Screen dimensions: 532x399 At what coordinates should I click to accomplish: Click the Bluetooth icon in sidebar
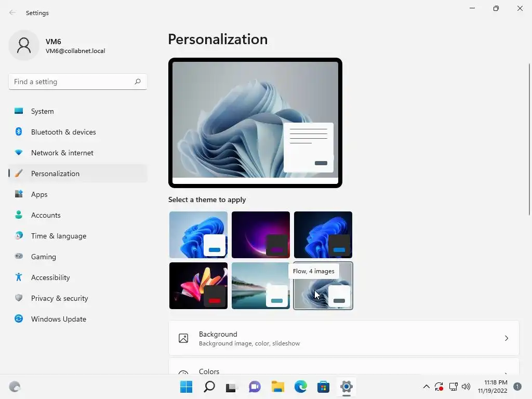click(19, 131)
